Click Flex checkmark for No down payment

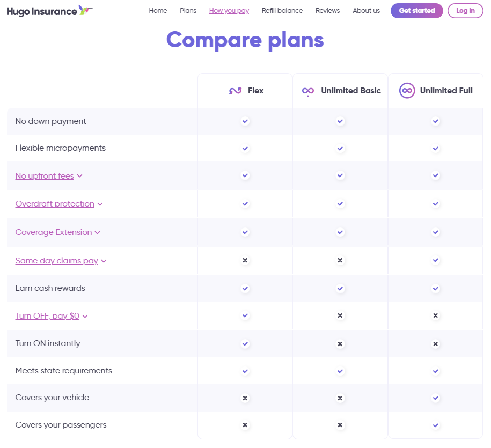(x=245, y=121)
